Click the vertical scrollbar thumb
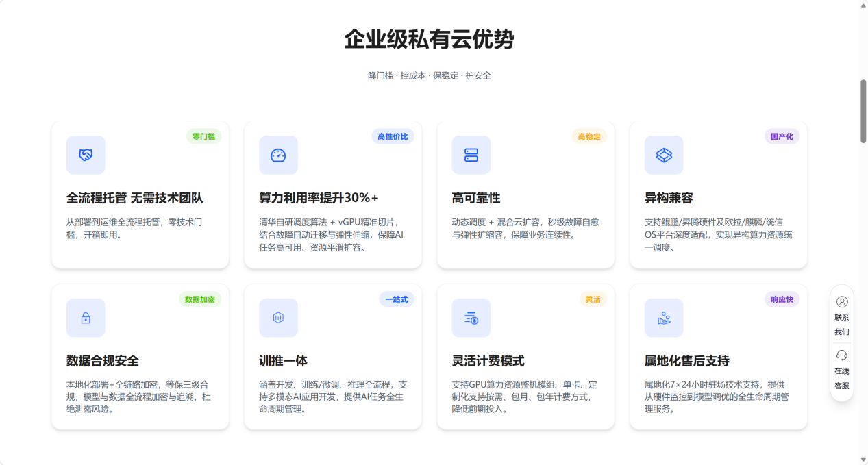868x465 pixels. (x=863, y=112)
